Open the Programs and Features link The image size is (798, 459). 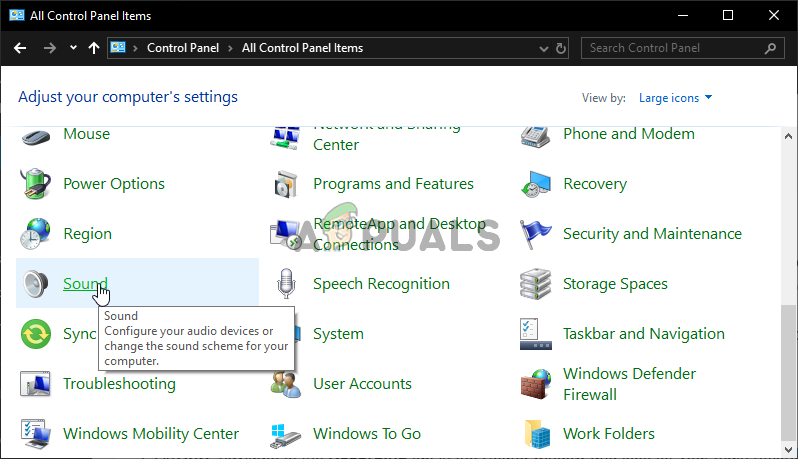393,184
